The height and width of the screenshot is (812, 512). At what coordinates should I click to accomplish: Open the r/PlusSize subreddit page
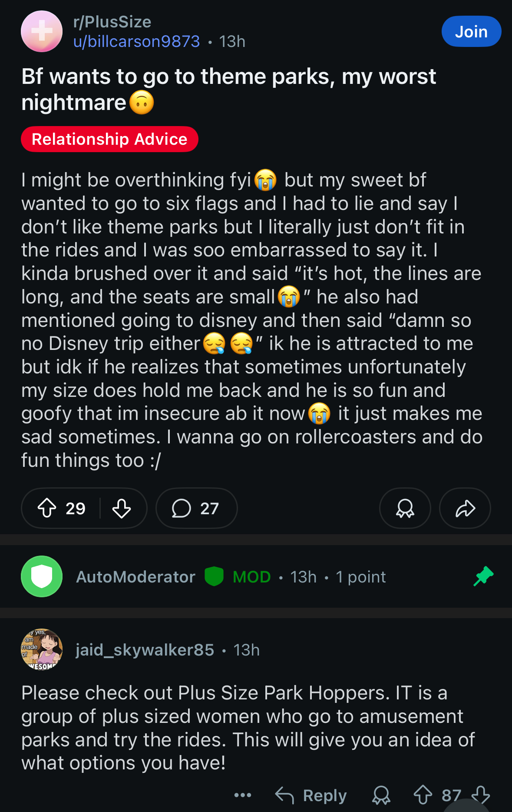[x=112, y=22]
